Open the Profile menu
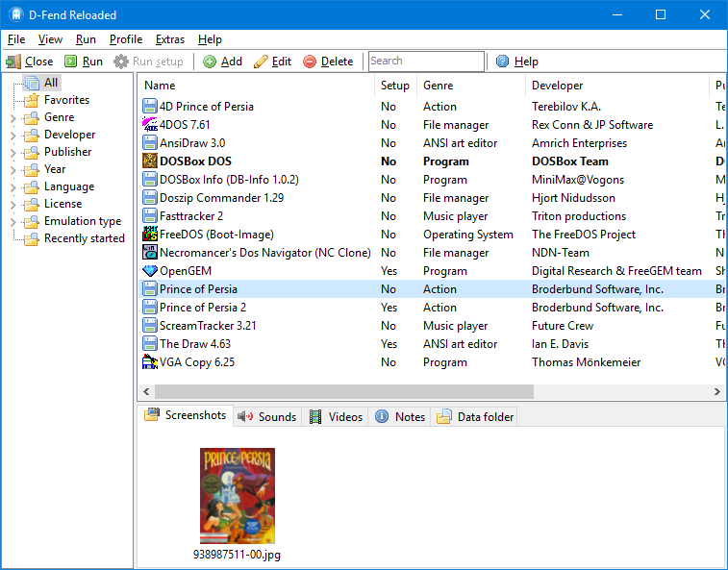This screenshot has width=728, height=570. click(125, 39)
